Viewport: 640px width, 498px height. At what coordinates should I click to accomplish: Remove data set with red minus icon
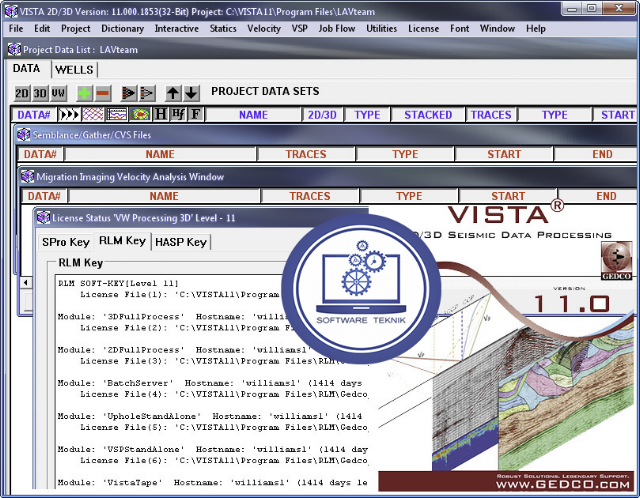pos(103,93)
